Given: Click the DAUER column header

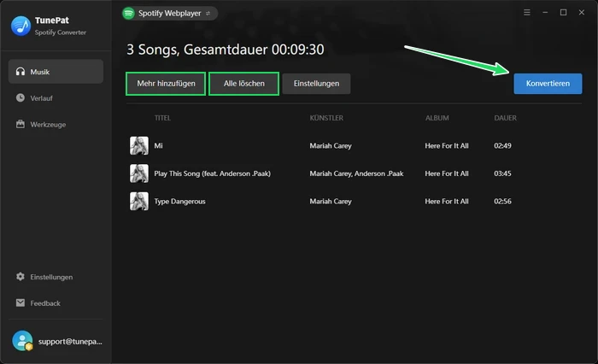Looking at the screenshot, I should click(505, 118).
